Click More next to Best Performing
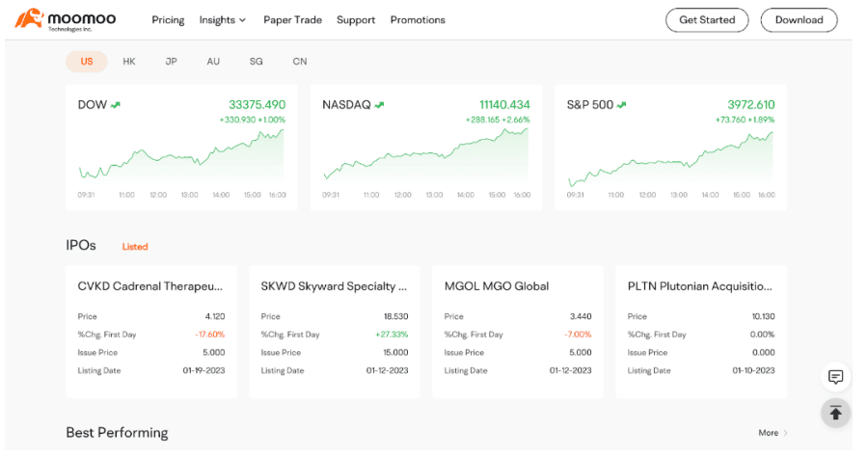Image resolution: width=868 pixels, height=458 pixels. click(x=773, y=433)
